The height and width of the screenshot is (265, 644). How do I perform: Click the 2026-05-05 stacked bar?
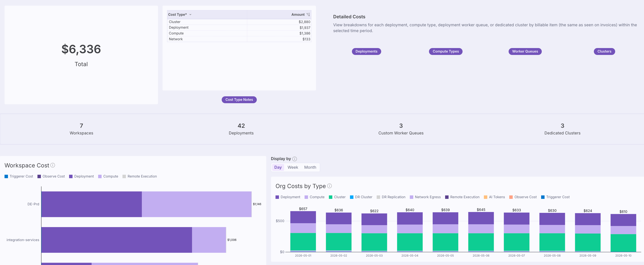coord(445,232)
